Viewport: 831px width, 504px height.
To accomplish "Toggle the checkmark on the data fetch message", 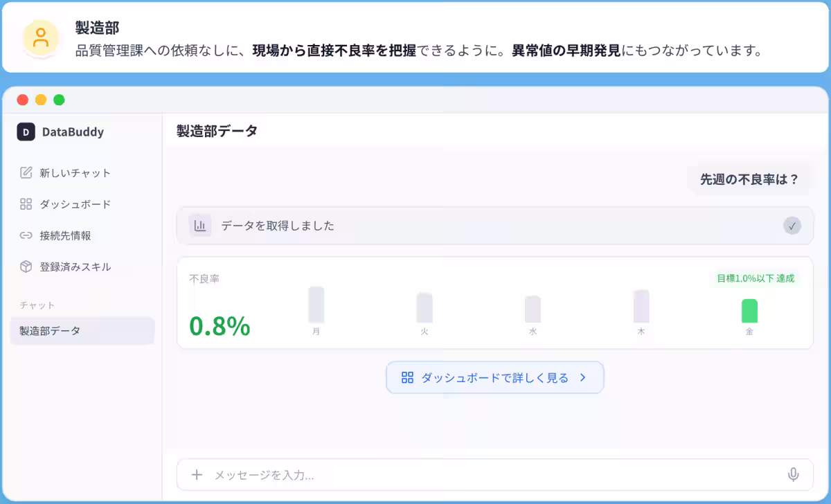I will point(792,225).
